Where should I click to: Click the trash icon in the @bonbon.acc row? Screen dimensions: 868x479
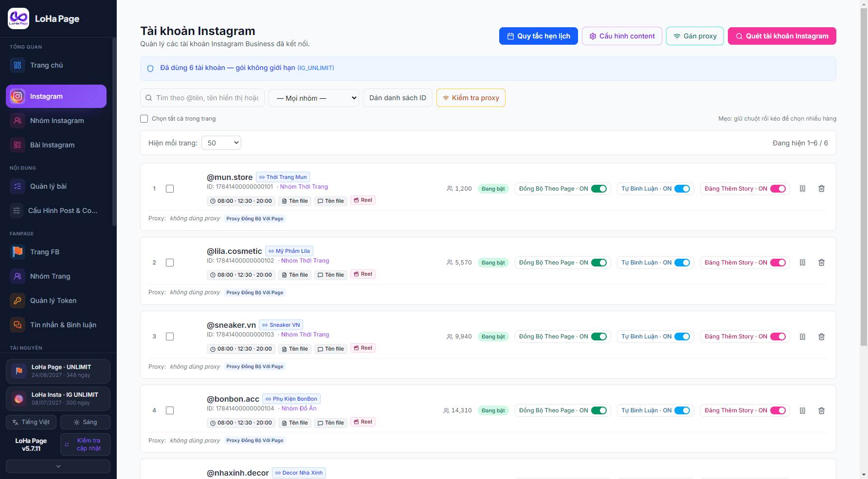click(x=821, y=410)
